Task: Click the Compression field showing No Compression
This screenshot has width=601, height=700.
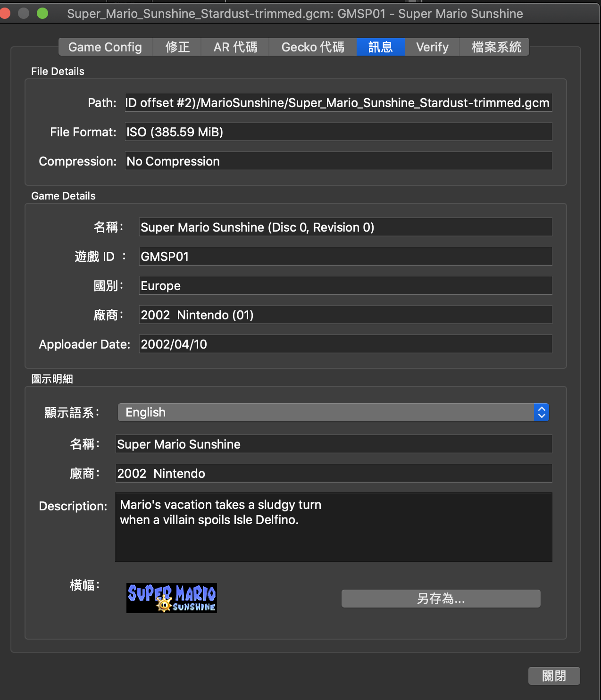Action: click(338, 161)
